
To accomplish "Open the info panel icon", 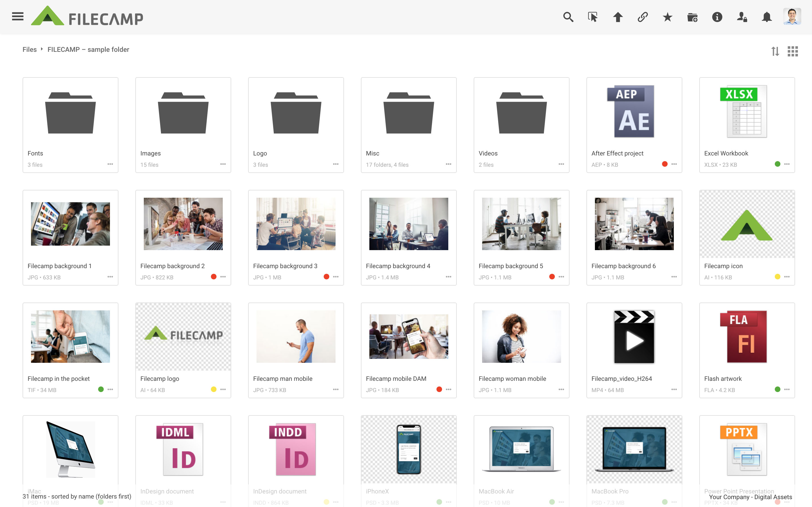I will pyautogui.click(x=717, y=17).
